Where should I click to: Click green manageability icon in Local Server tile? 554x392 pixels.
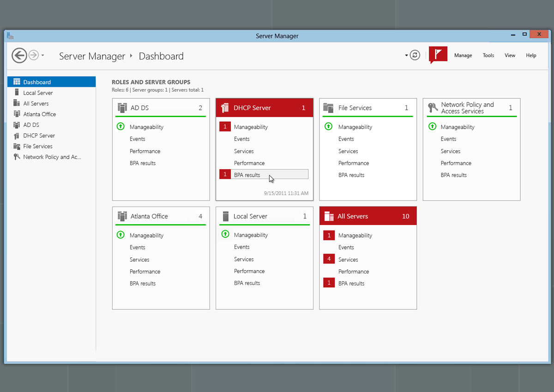point(225,234)
